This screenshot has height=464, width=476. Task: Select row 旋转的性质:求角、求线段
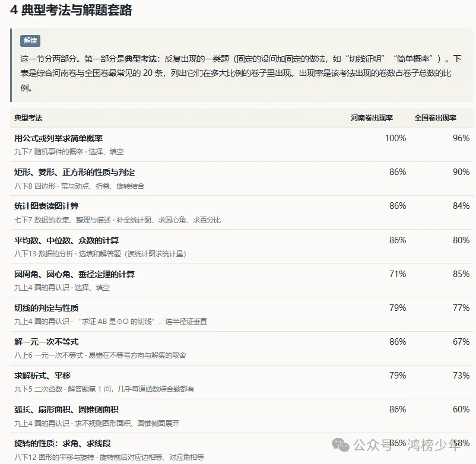(x=242, y=449)
